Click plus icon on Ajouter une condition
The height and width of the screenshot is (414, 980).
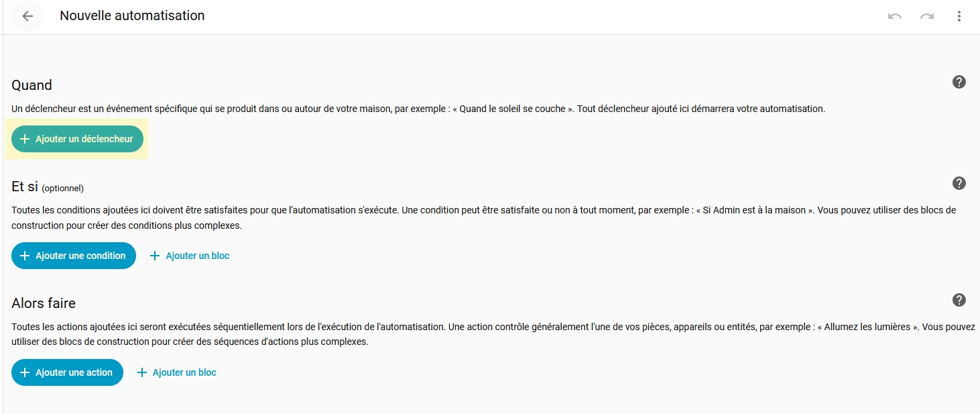click(x=25, y=256)
